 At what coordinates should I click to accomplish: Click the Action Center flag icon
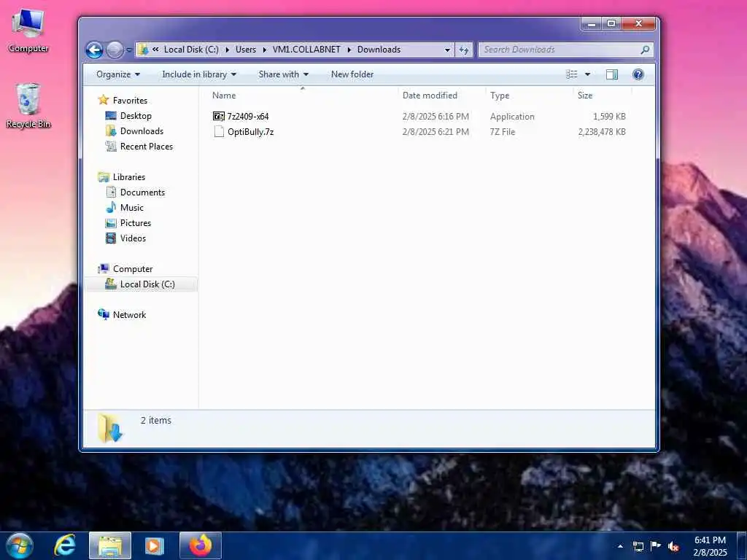tap(656, 546)
